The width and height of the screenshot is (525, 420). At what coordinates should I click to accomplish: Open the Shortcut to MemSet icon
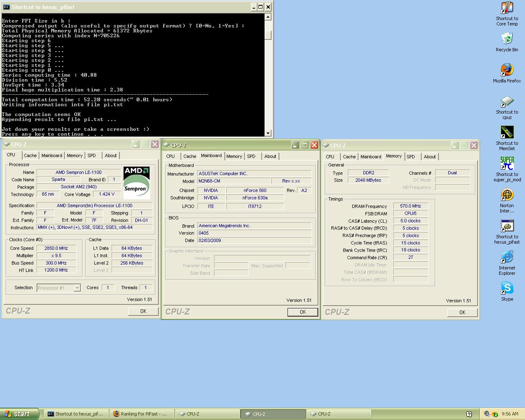click(507, 139)
